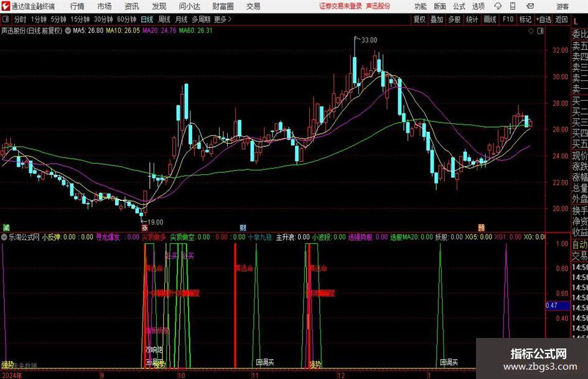Select the 日线 daily period
Image resolution: width=588 pixels, height=379 pixels.
coord(147,19)
